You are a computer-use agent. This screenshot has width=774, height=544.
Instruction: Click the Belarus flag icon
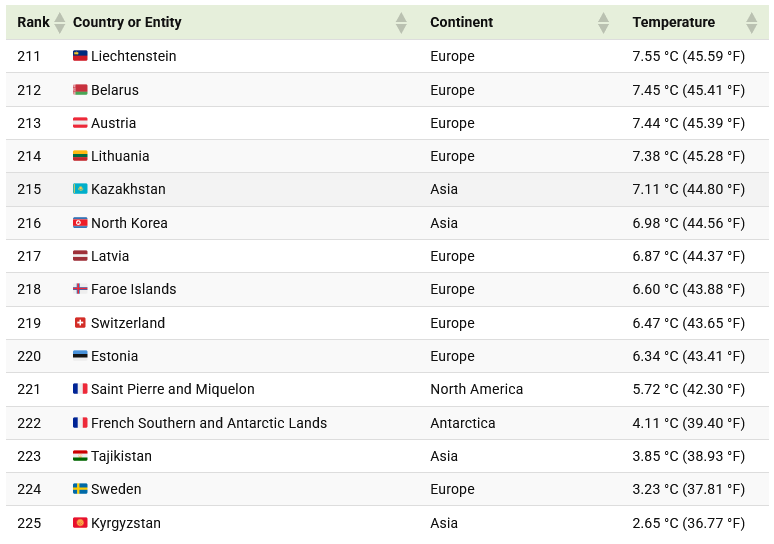click(80, 90)
